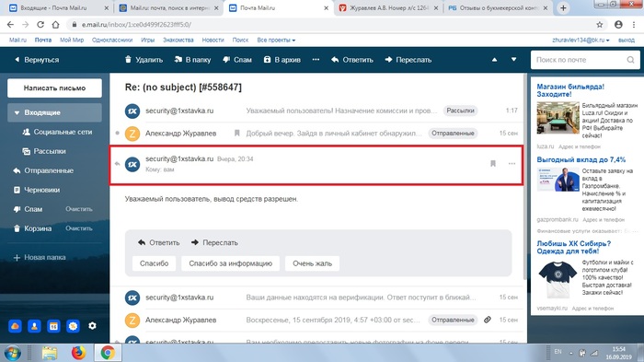The width and height of the screenshot is (644, 362).
Task: Flag the Добрый вечер message bookmark
Action: click(237, 134)
